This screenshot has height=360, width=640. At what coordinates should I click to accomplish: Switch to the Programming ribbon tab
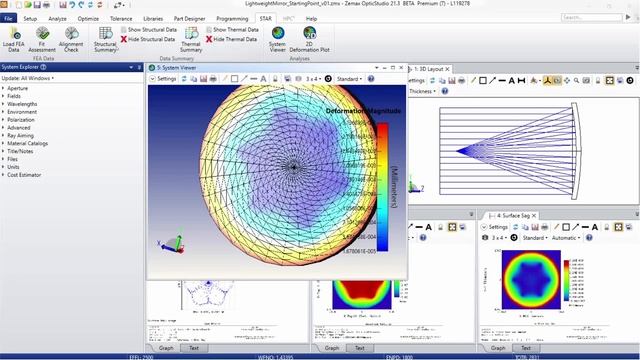pyautogui.click(x=232, y=18)
